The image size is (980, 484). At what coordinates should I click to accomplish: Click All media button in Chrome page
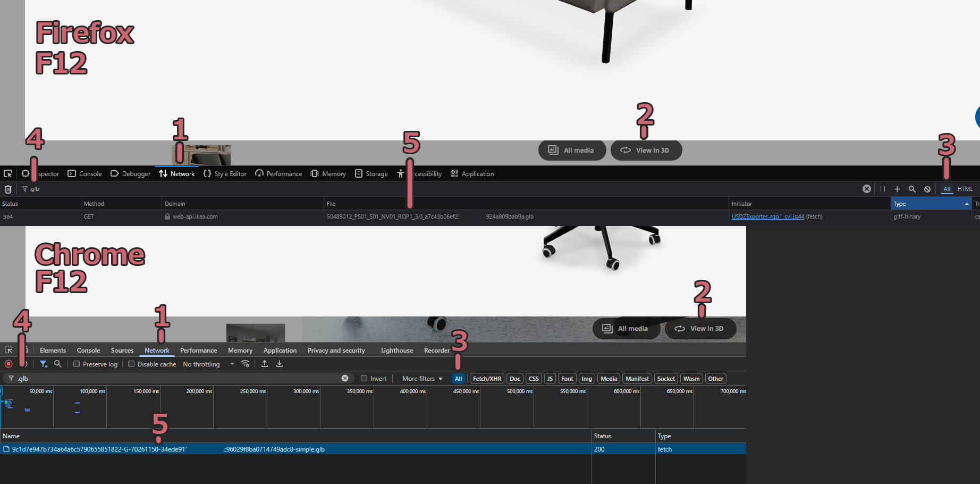[x=626, y=329]
